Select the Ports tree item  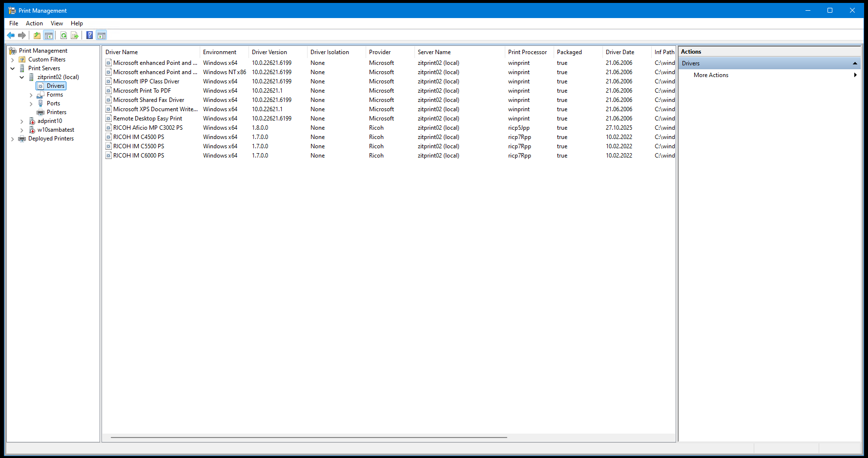click(x=53, y=103)
